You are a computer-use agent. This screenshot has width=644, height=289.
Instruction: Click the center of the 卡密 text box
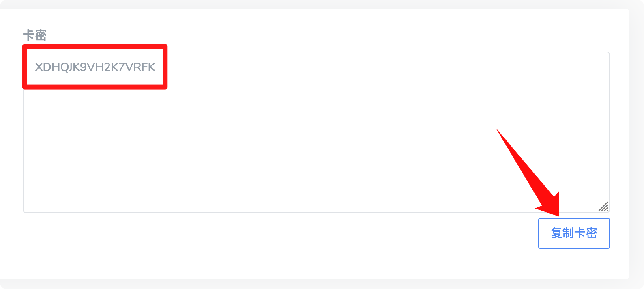[x=316, y=132]
